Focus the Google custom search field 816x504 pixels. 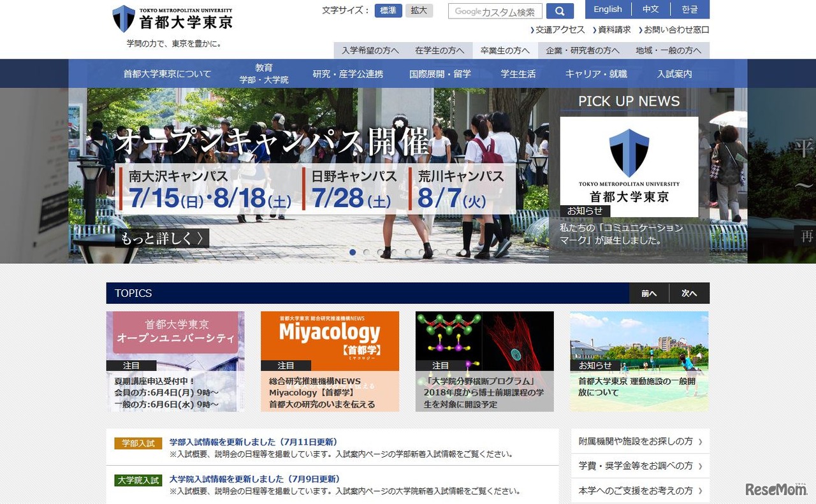click(x=495, y=11)
